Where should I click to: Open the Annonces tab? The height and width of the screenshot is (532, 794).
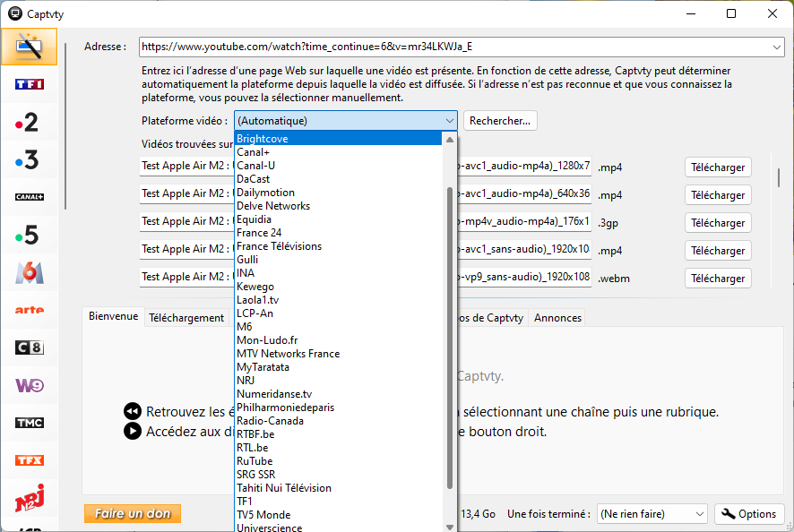tap(557, 318)
